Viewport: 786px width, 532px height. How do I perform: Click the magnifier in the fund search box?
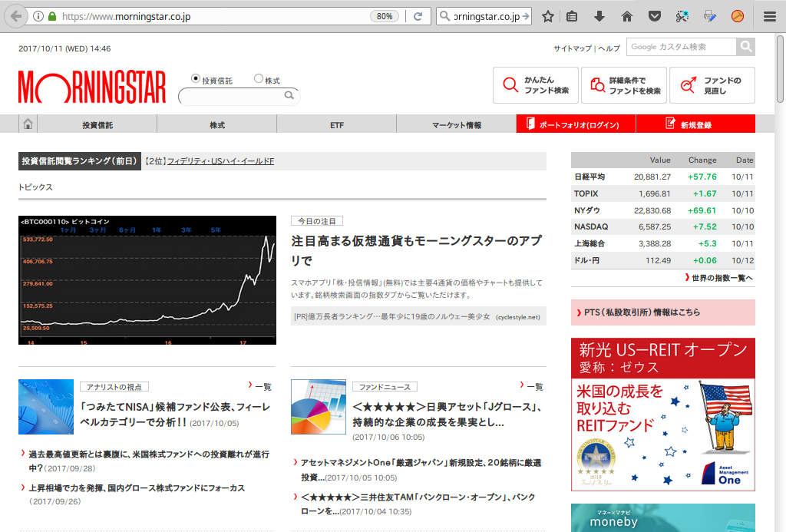pos(289,95)
